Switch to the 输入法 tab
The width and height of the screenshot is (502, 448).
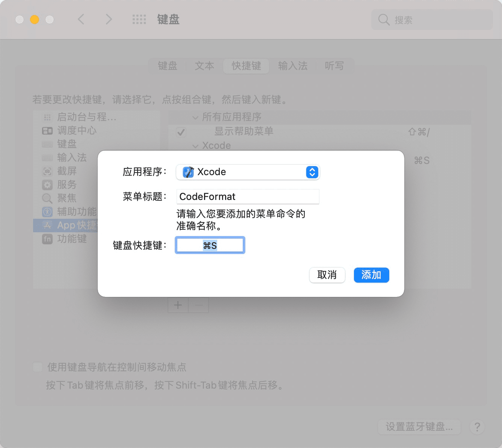[x=293, y=66]
